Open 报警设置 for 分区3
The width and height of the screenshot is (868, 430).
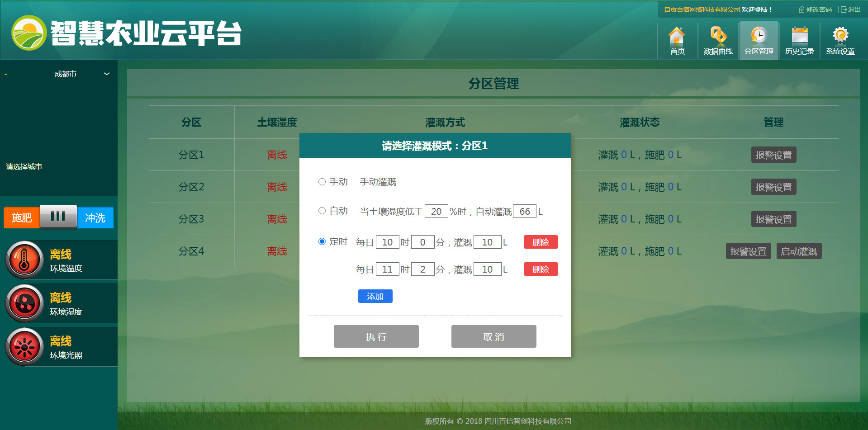pyautogui.click(x=773, y=219)
